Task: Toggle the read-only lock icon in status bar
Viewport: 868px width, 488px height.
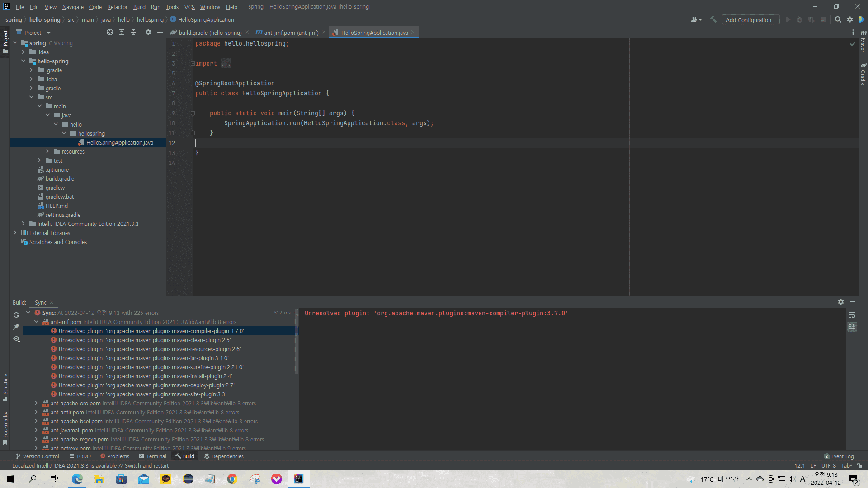Action: [859, 465]
